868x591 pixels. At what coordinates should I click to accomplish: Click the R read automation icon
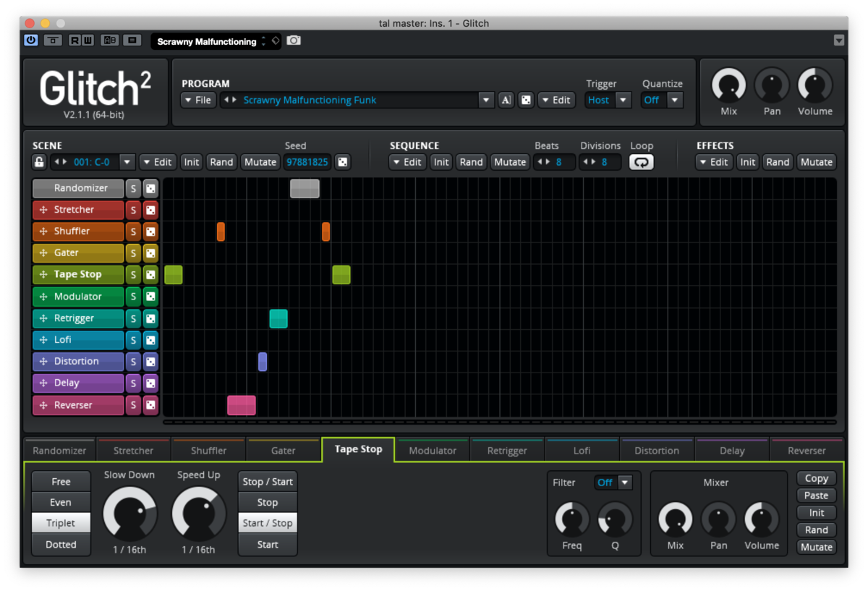[75, 41]
